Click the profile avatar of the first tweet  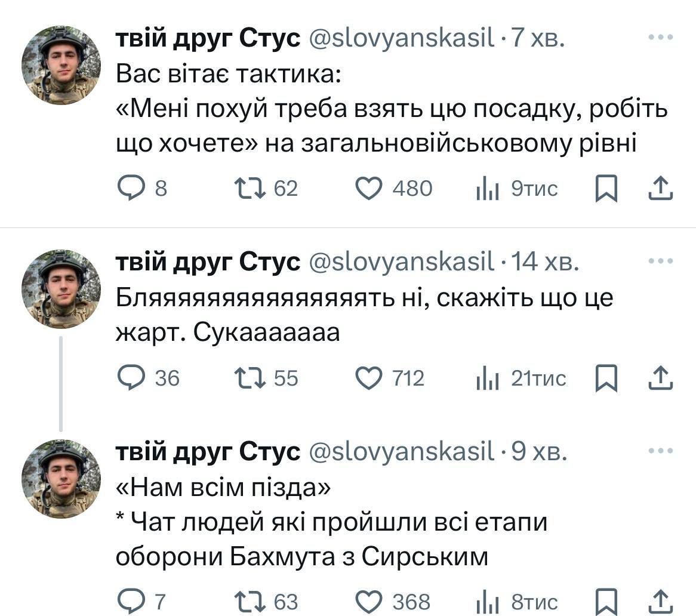(x=61, y=65)
